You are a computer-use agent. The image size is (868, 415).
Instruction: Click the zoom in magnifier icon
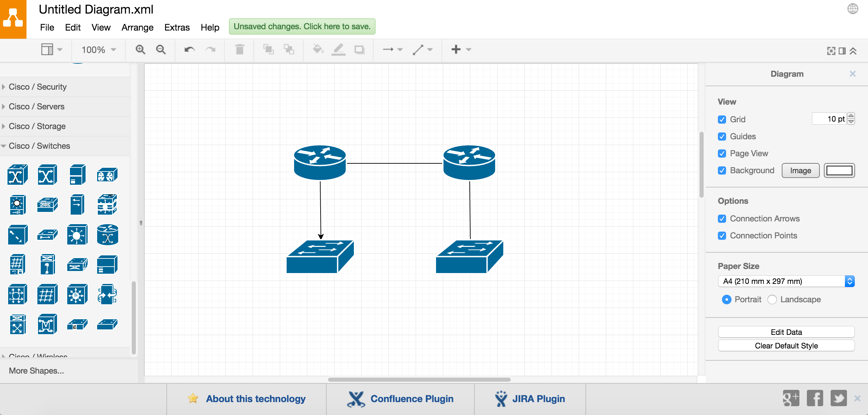pyautogui.click(x=140, y=50)
